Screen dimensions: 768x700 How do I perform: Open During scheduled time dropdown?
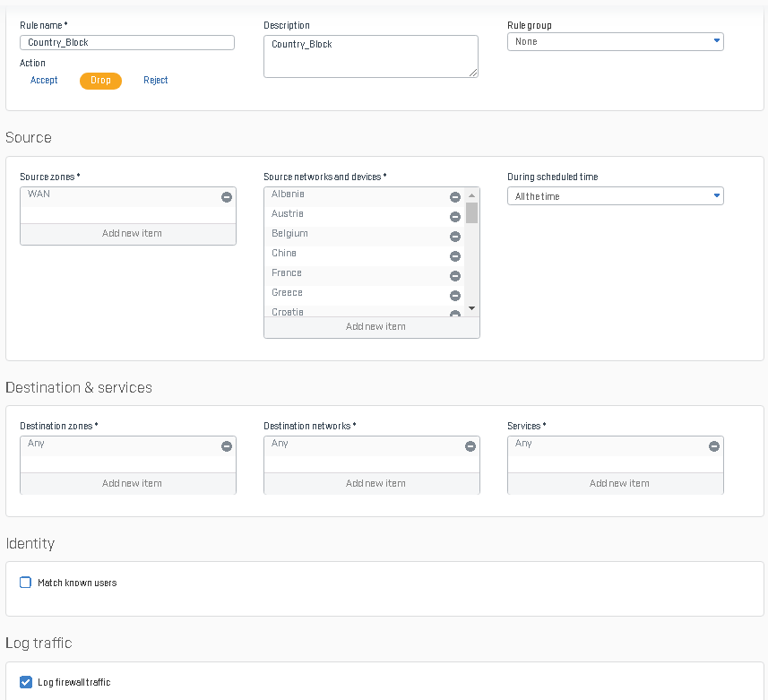[x=615, y=196]
